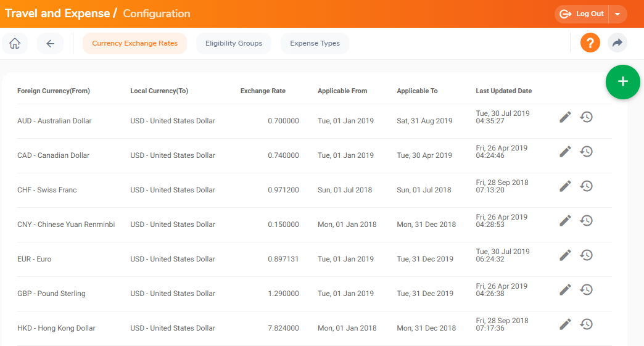Click the 1.290000 exchange rate value
The image size is (644, 346).
click(x=283, y=293)
